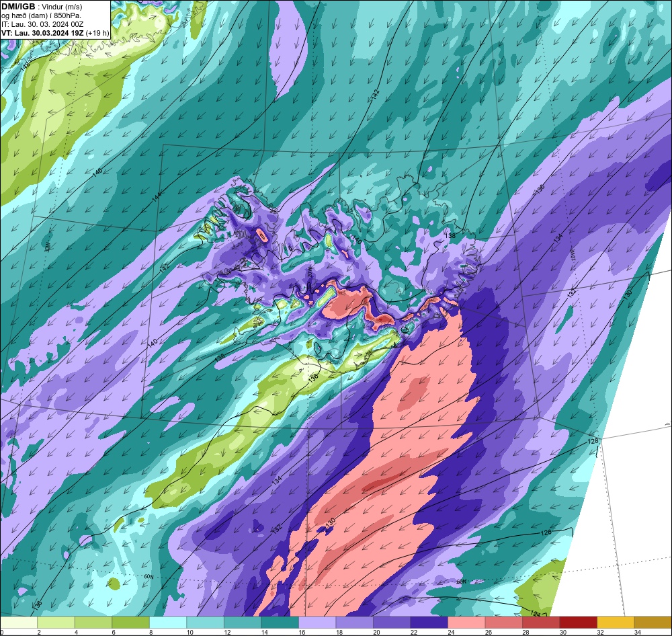Pick the 6–8 m/s olive green legend swatch
This screenshot has width=672, height=636.
click(131, 623)
